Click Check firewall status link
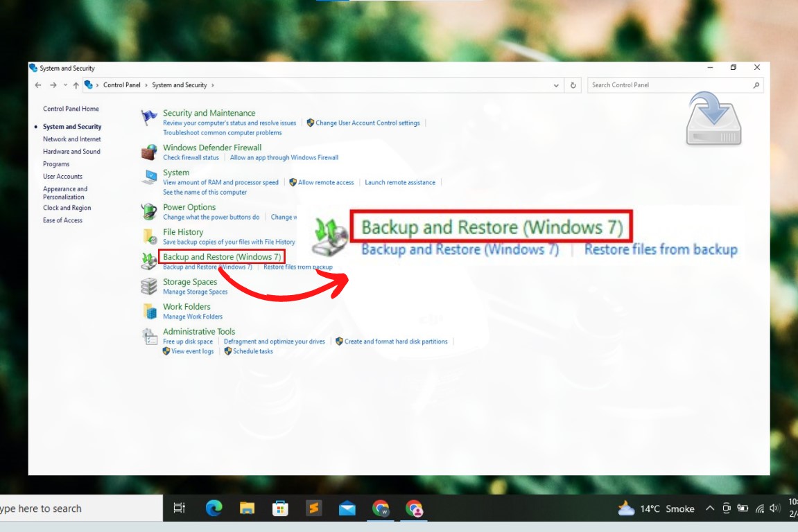This screenshot has width=798, height=532. [x=191, y=158]
